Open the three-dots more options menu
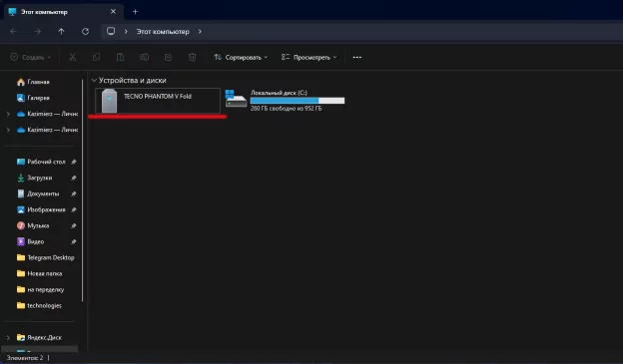Screen dimensions: 623x364 click(x=357, y=57)
